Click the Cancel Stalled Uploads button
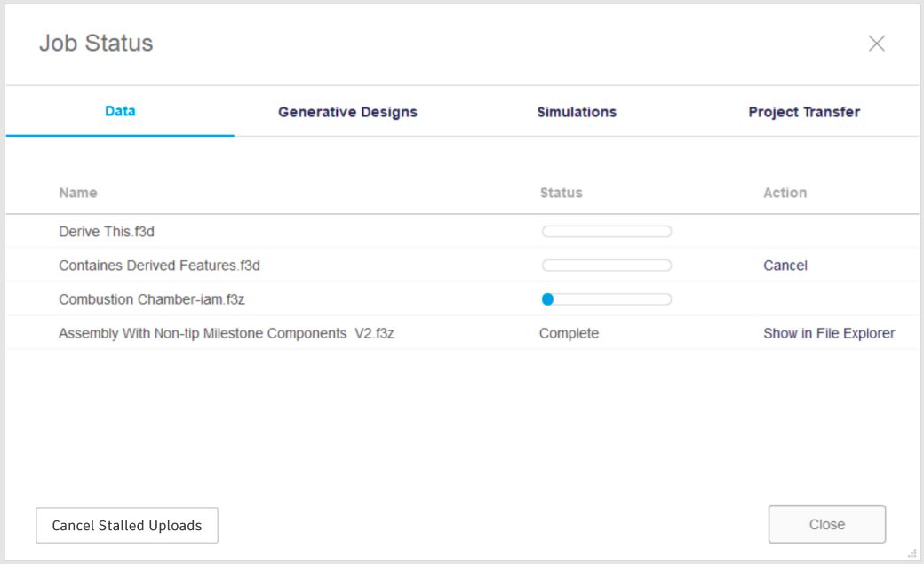The image size is (924, 564). [127, 525]
